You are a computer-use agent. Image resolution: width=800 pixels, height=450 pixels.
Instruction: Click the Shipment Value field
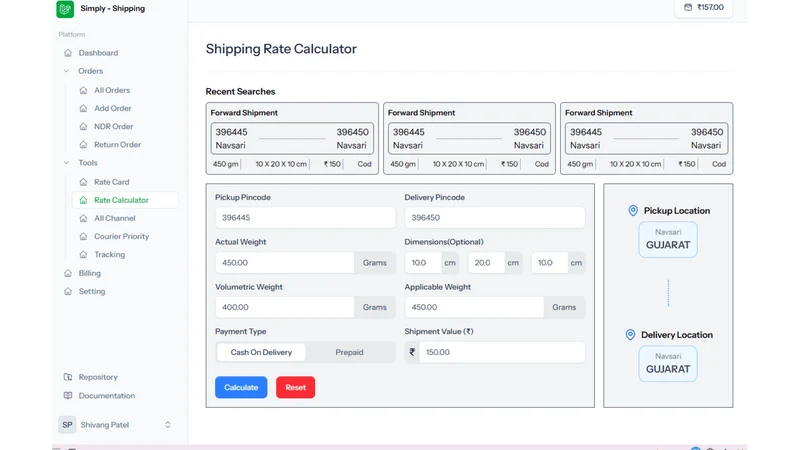point(502,352)
